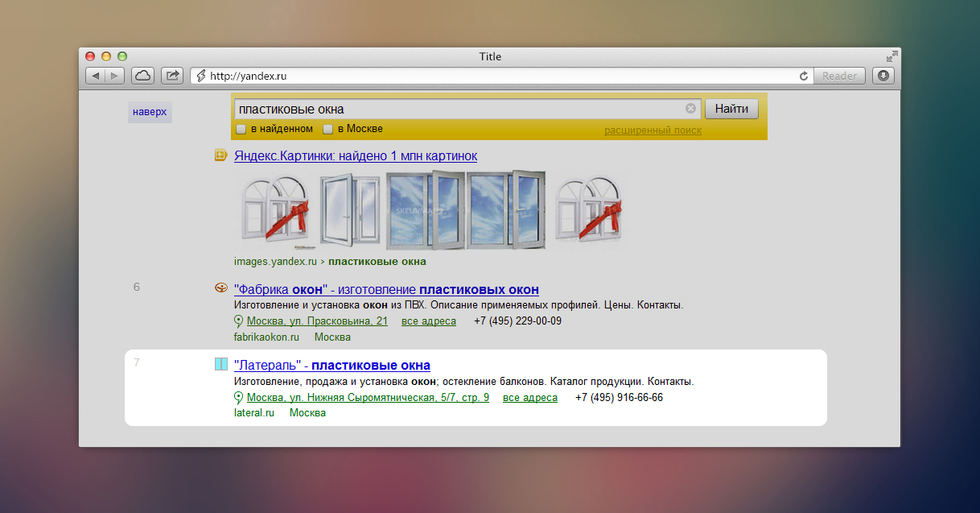Screen dimensions: 980x513
Task: Open the sky-view window thumbnail with watermark
Action: (x=426, y=210)
